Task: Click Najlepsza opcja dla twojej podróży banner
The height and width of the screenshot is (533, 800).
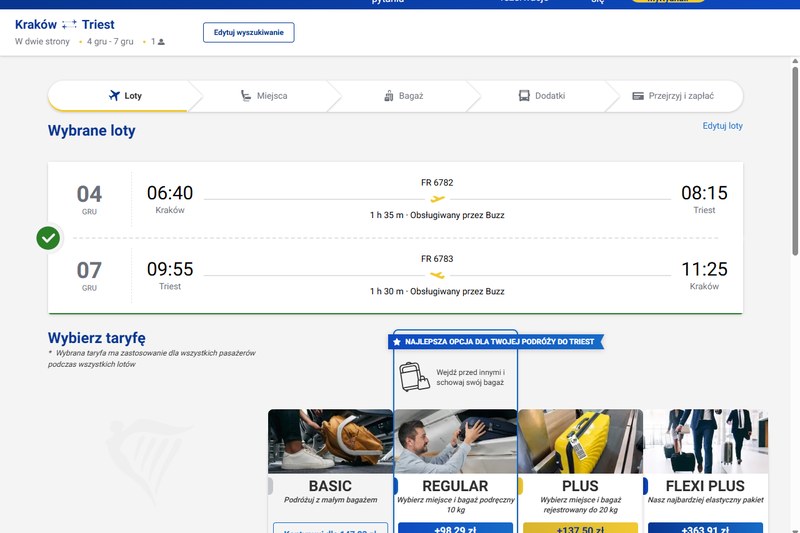Action: pyautogui.click(x=496, y=342)
